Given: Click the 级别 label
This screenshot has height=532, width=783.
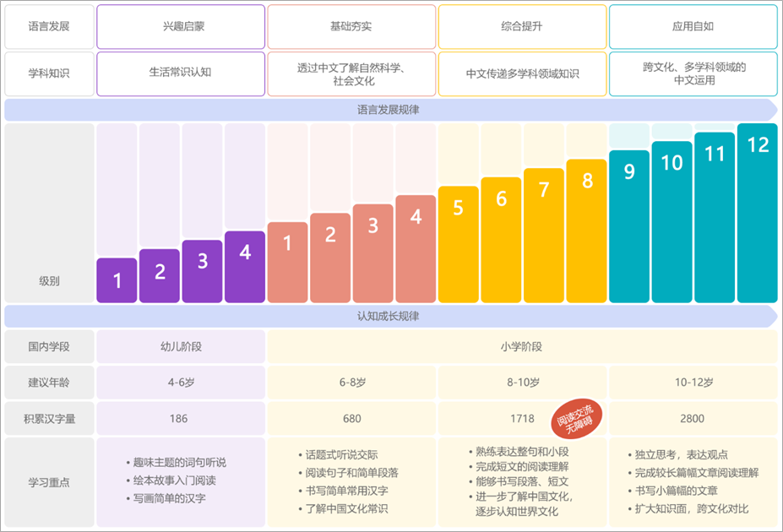Looking at the screenshot, I should click(x=49, y=281).
